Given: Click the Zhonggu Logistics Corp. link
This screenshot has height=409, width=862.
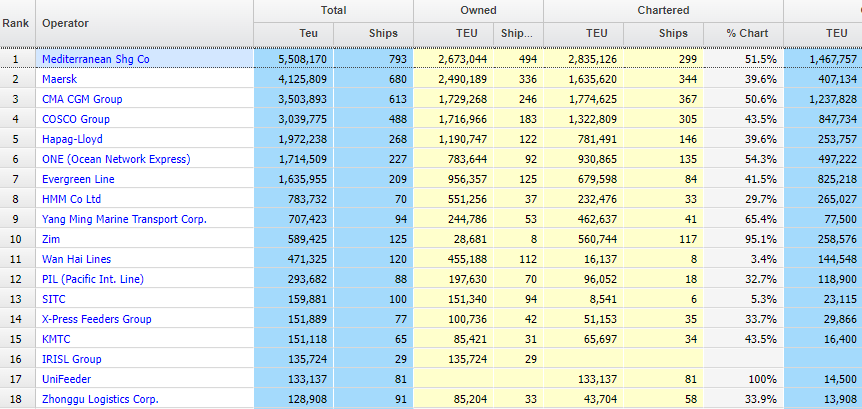Looking at the screenshot, I should coord(100,399).
